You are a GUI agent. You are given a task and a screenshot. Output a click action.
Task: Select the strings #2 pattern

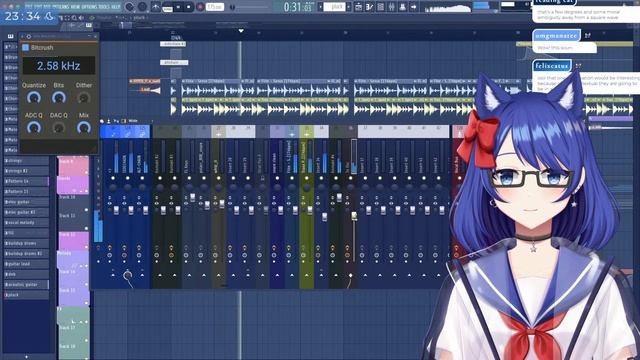26,171
